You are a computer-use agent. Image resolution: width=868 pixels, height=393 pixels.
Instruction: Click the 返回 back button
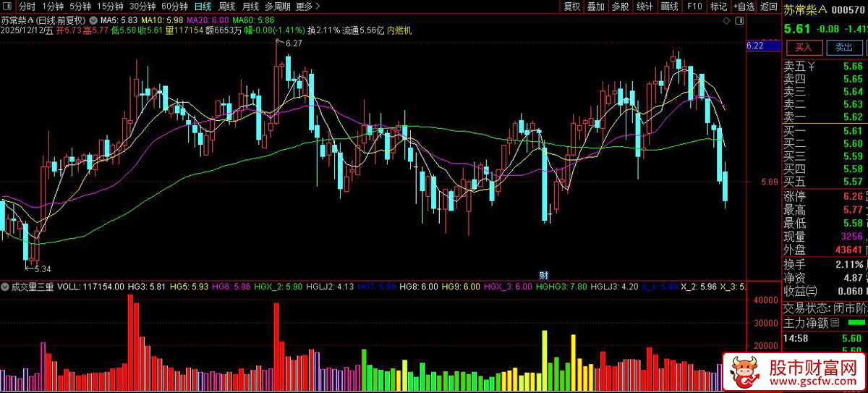(x=768, y=7)
